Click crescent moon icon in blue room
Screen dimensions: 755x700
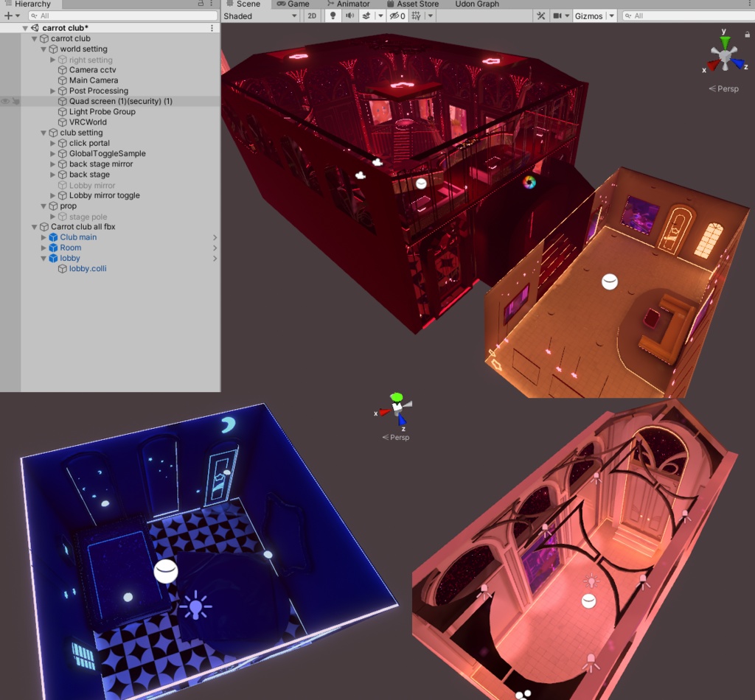pos(229,425)
